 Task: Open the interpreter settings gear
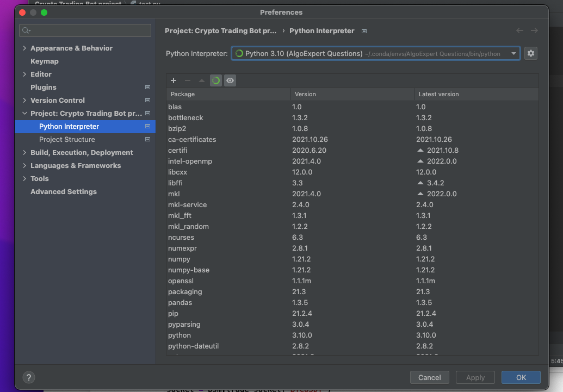tap(531, 53)
